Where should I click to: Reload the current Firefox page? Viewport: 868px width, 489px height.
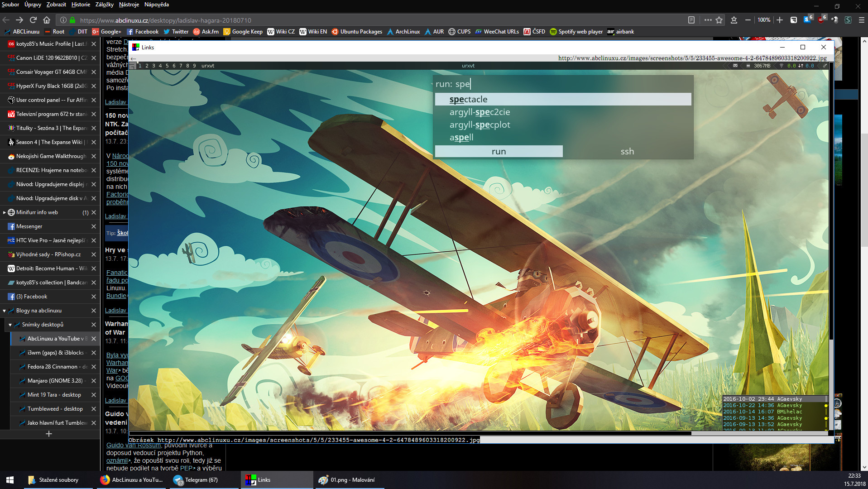pos(33,20)
